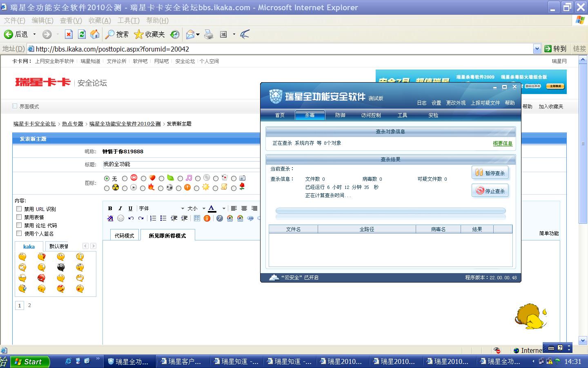Open the font color picker

point(223,209)
